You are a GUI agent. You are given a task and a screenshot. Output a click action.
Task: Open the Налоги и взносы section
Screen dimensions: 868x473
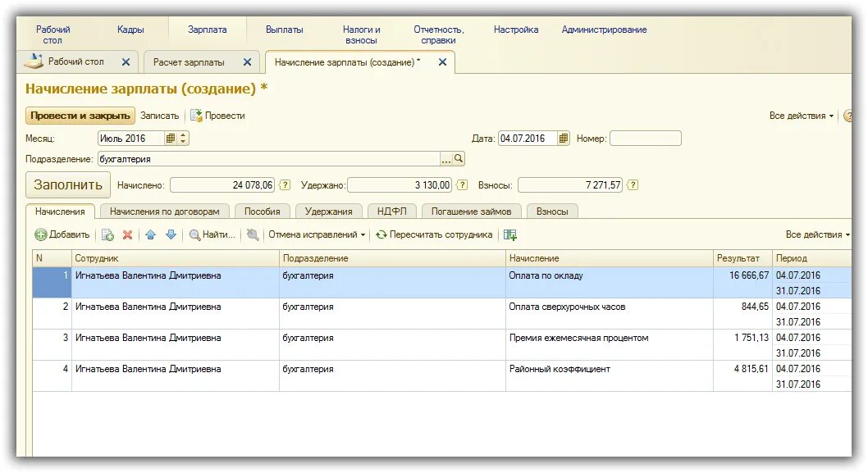(x=362, y=35)
